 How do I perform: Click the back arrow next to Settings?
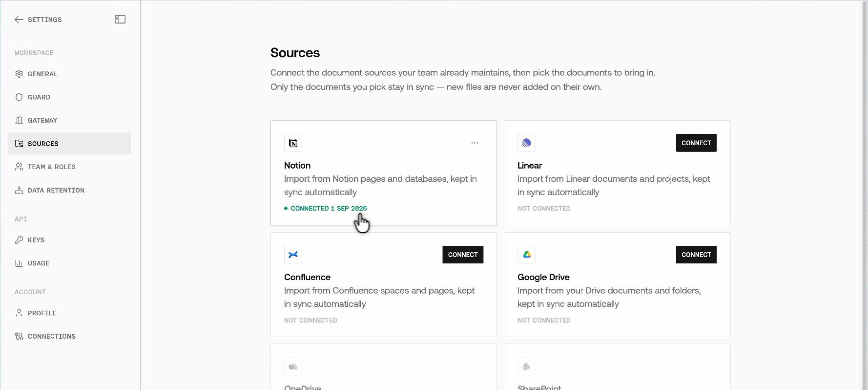(x=19, y=20)
